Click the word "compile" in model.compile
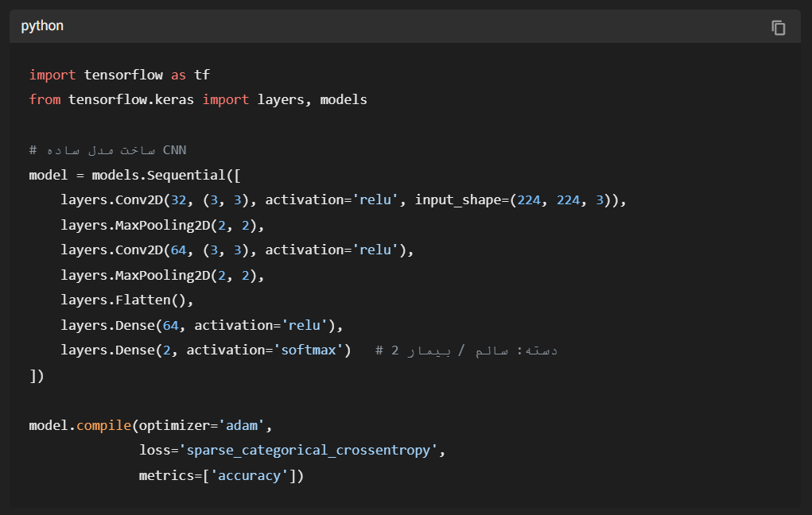The width and height of the screenshot is (812, 515). [x=103, y=425]
